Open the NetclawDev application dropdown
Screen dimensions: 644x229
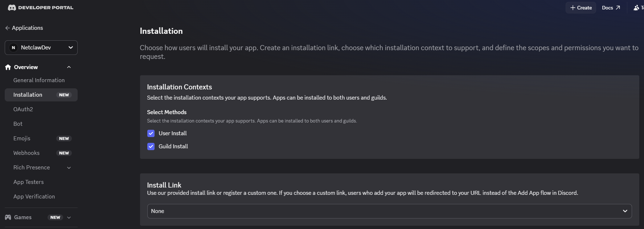[41, 48]
